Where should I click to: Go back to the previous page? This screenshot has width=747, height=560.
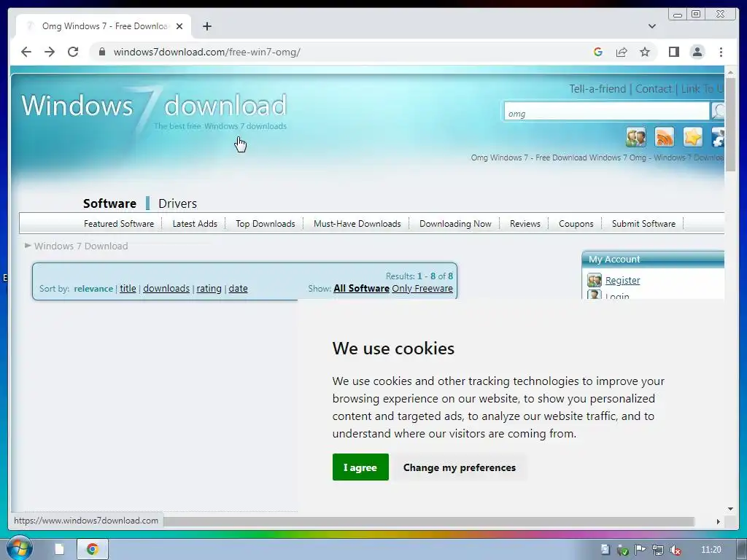point(26,52)
